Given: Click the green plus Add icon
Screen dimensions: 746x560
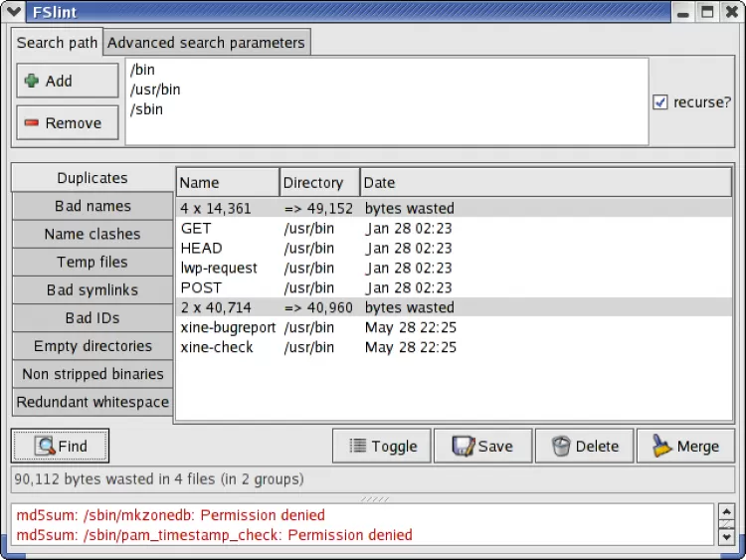Looking at the screenshot, I should click(x=32, y=82).
